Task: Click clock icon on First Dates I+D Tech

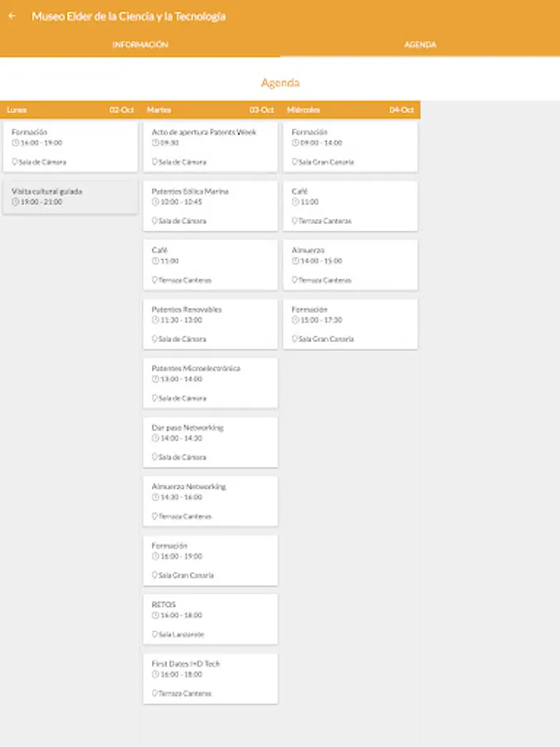Action: point(155,675)
